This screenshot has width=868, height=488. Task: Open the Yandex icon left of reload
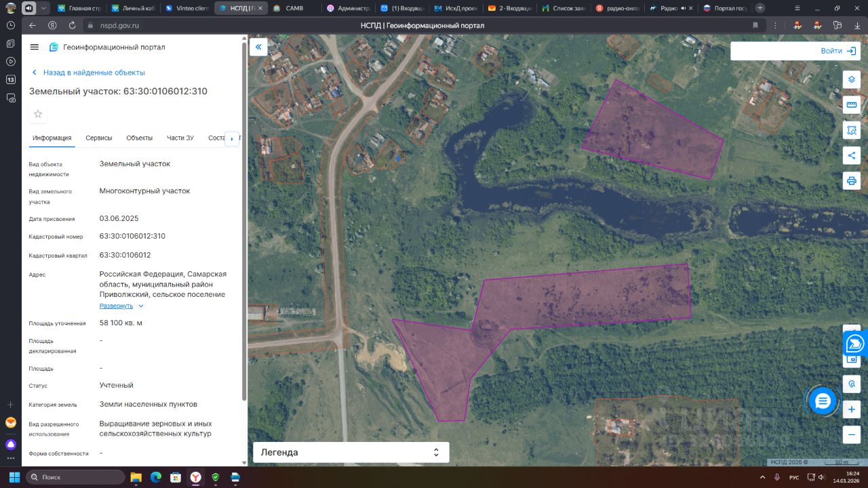[52, 25]
